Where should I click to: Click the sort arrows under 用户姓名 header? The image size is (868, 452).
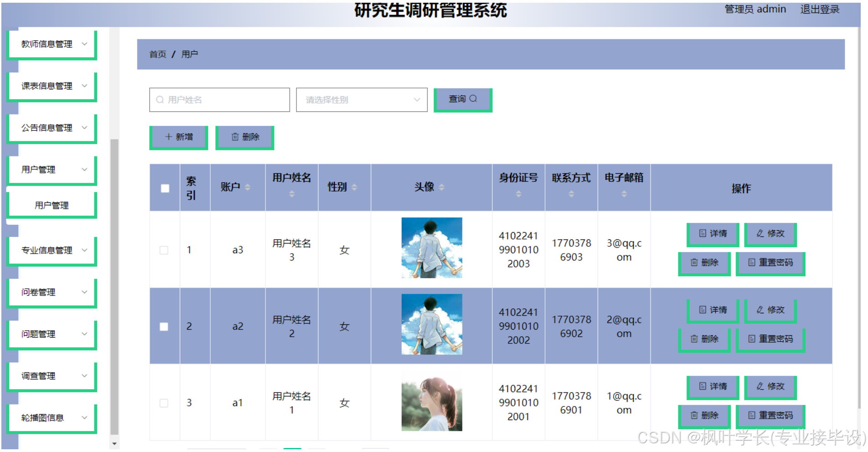tap(292, 194)
